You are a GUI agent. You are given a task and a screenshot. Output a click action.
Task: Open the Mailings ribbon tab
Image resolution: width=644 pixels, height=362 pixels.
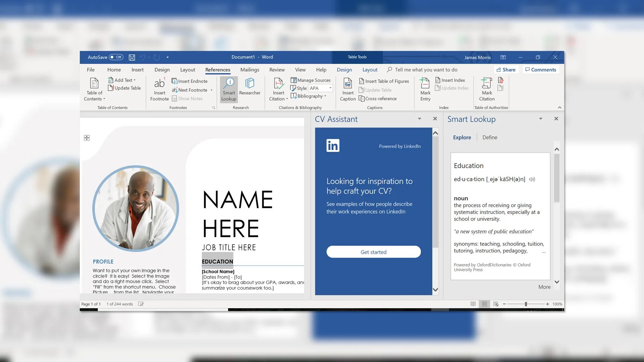(x=250, y=70)
